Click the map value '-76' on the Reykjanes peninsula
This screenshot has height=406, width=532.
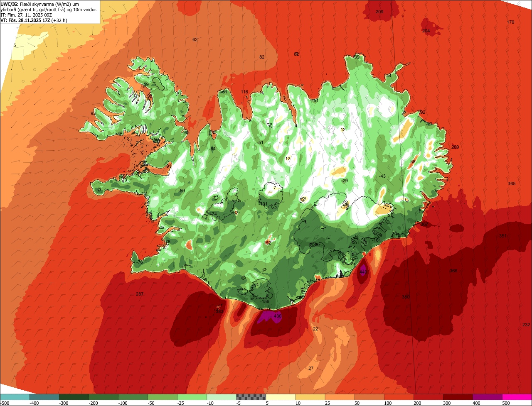(139, 262)
